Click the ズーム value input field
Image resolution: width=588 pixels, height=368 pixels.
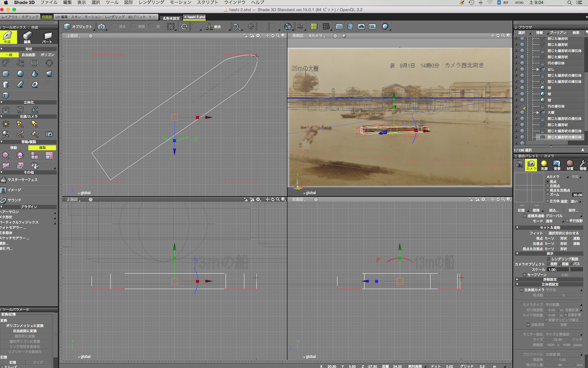577,195
